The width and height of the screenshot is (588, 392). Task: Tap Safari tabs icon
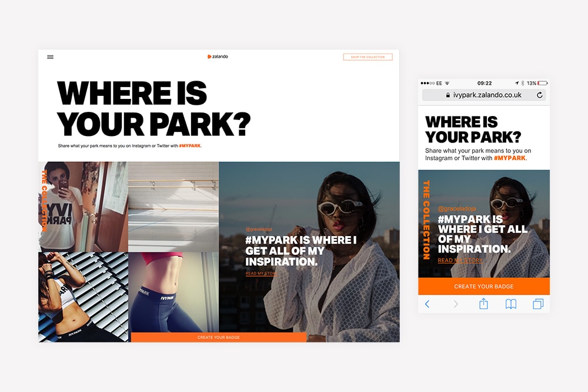click(x=538, y=304)
